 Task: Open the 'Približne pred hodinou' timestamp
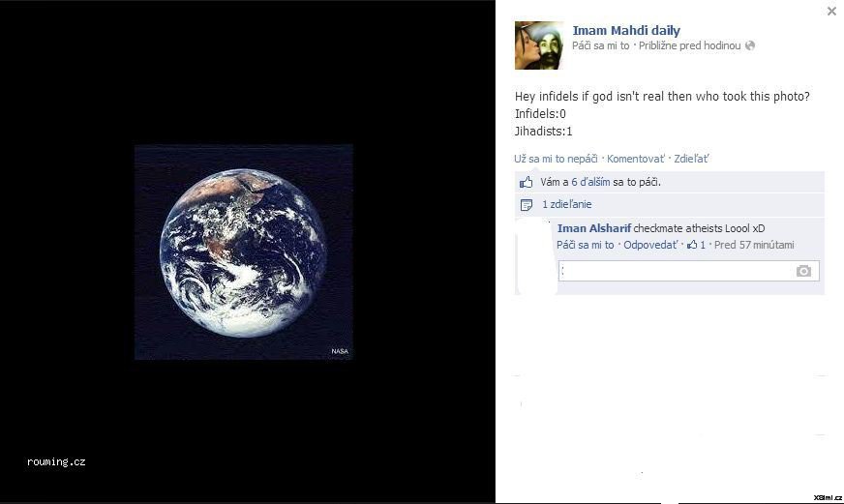[x=689, y=45]
